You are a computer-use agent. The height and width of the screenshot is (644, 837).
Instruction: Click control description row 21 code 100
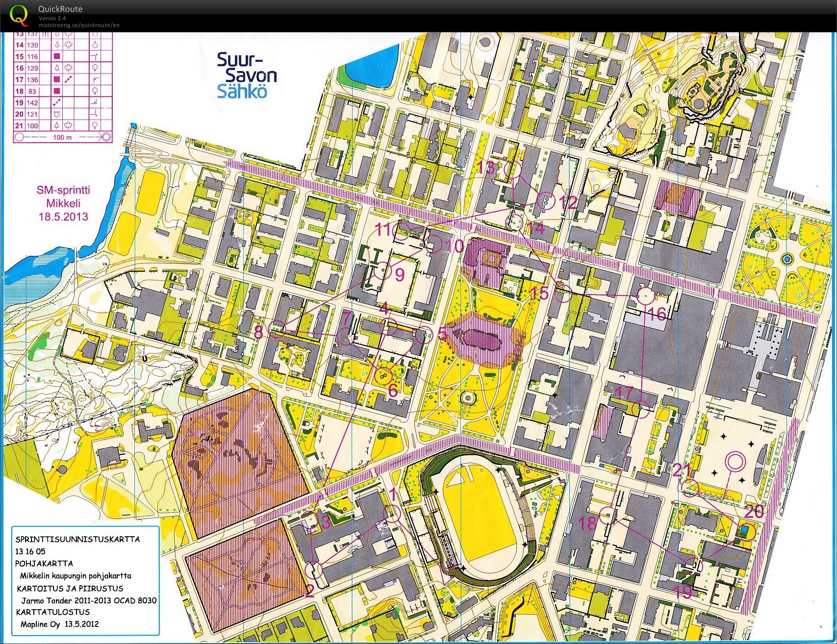[x=32, y=126]
